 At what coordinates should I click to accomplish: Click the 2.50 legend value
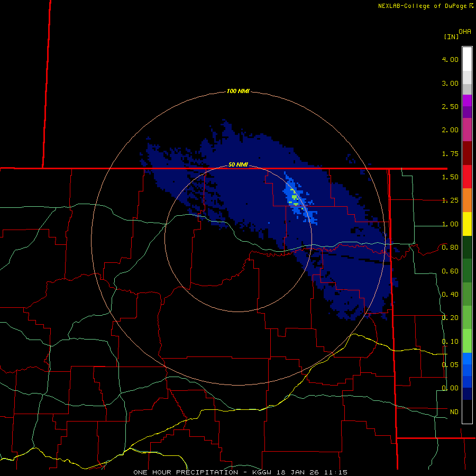pyautogui.click(x=450, y=106)
